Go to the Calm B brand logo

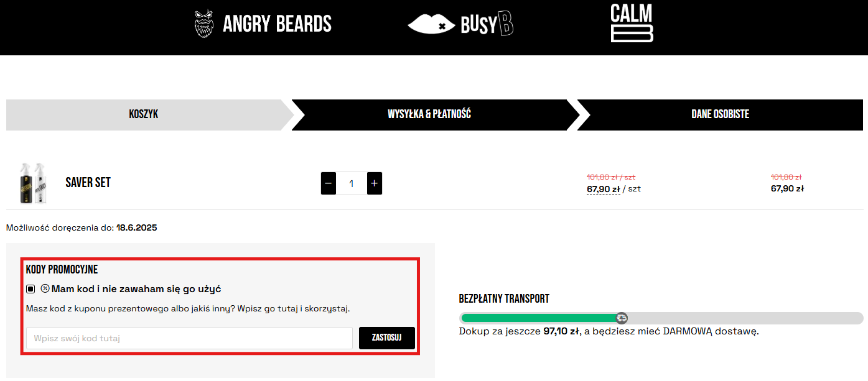pyautogui.click(x=632, y=23)
